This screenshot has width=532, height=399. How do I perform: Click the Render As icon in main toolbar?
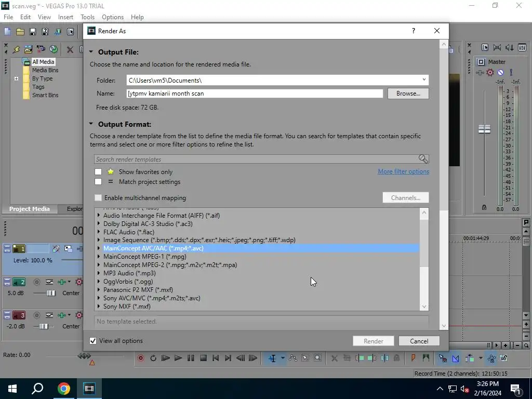coord(58,32)
